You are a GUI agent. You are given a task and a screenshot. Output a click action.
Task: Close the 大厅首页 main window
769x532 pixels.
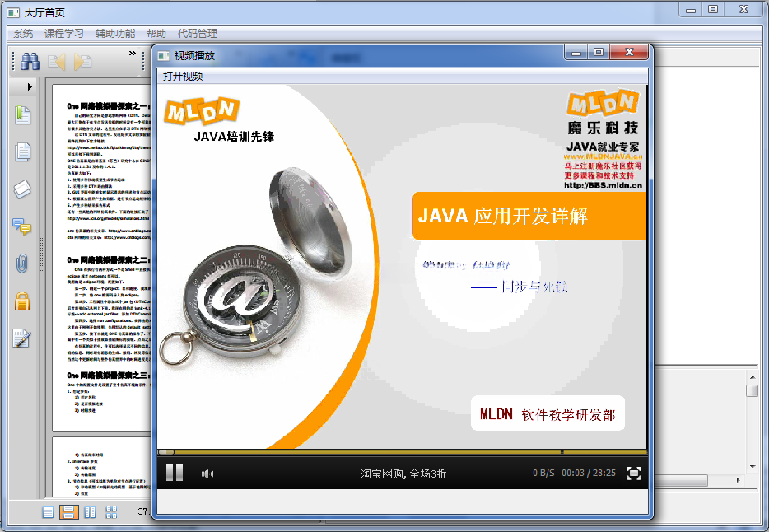743,9
